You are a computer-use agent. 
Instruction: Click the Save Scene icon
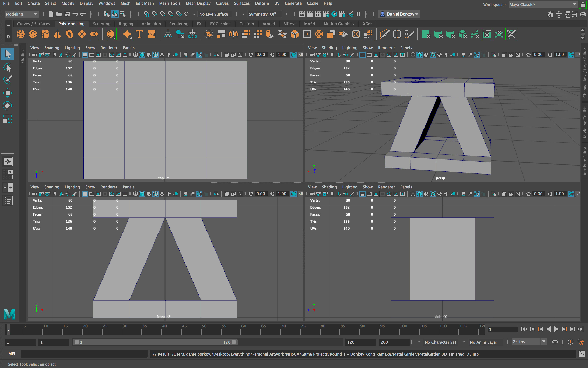[67, 14]
